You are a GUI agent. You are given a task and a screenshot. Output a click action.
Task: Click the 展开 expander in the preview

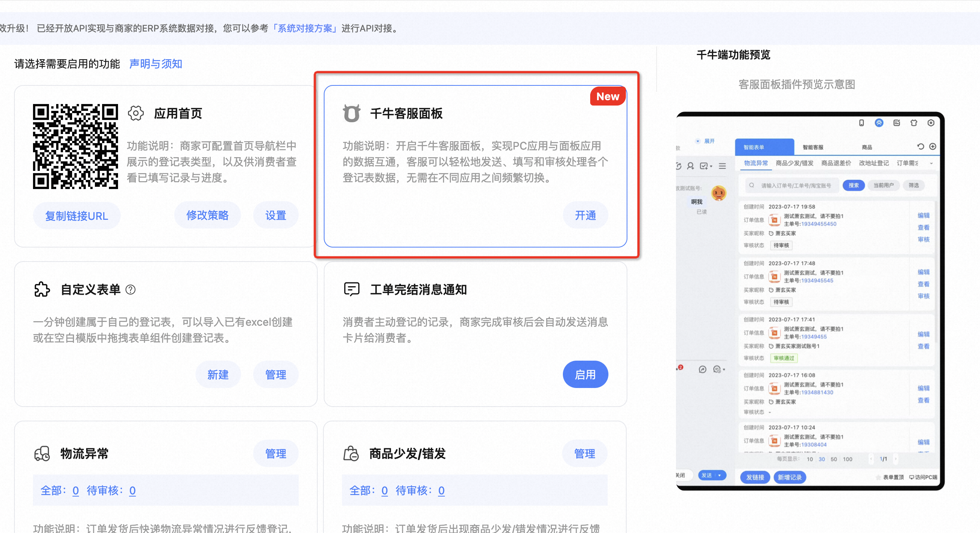point(709,141)
